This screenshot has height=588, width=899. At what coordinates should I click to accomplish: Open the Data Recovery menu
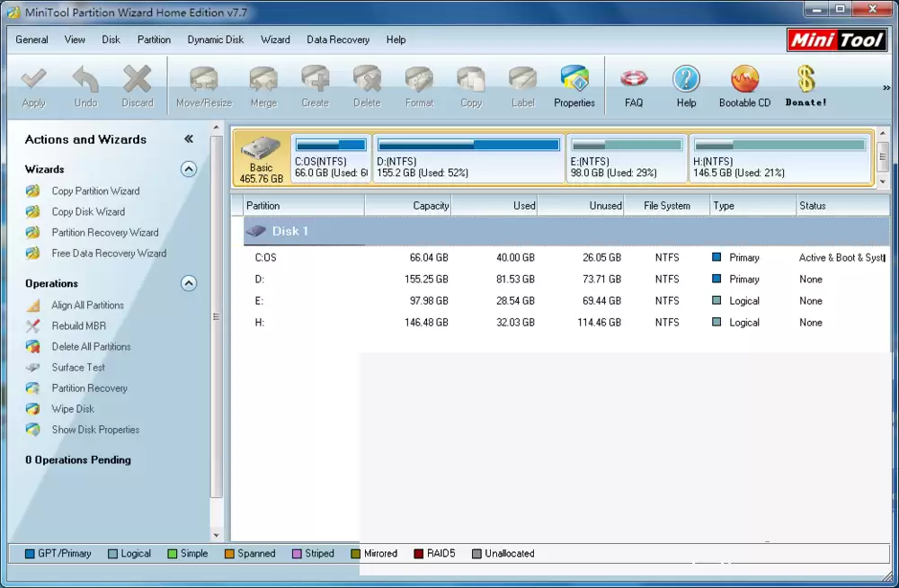[338, 40]
